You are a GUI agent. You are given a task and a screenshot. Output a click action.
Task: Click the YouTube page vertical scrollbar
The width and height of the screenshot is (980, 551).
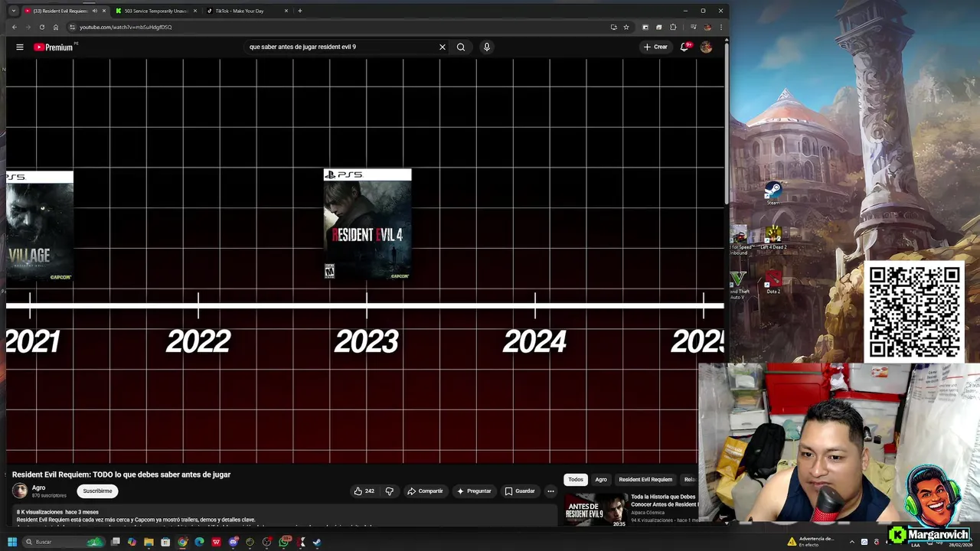click(x=726, y=122)
